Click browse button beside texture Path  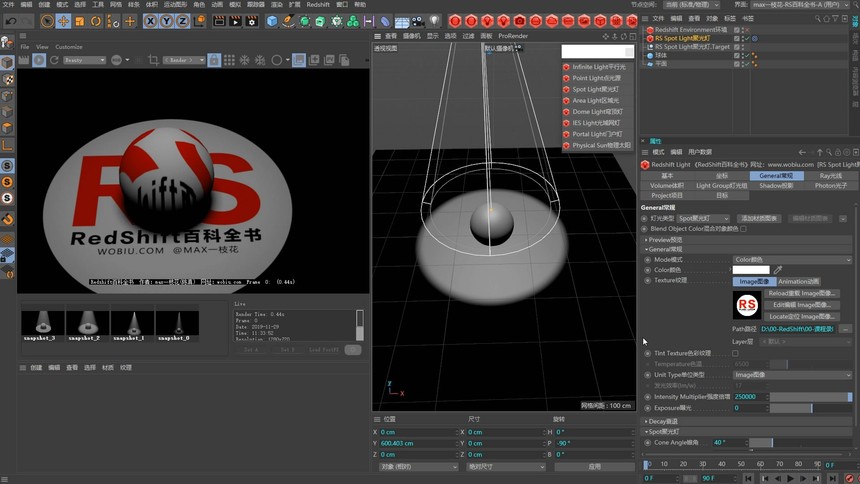click(845, 329)
